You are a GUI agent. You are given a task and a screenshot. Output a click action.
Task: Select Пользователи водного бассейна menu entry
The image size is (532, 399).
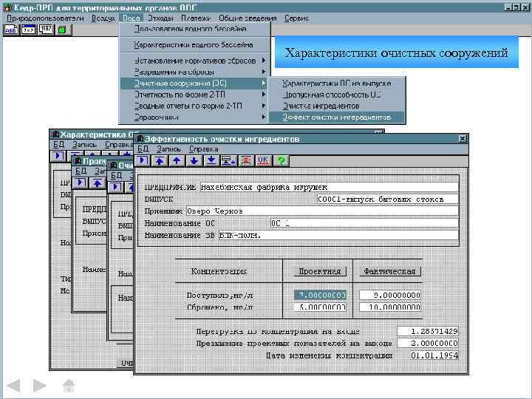point(195,29)
